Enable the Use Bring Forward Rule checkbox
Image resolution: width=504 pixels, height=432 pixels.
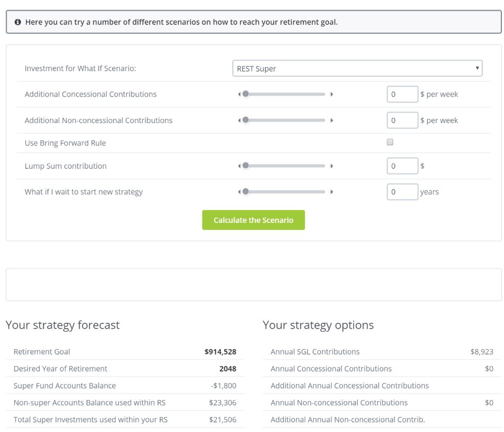pos(390,142)
